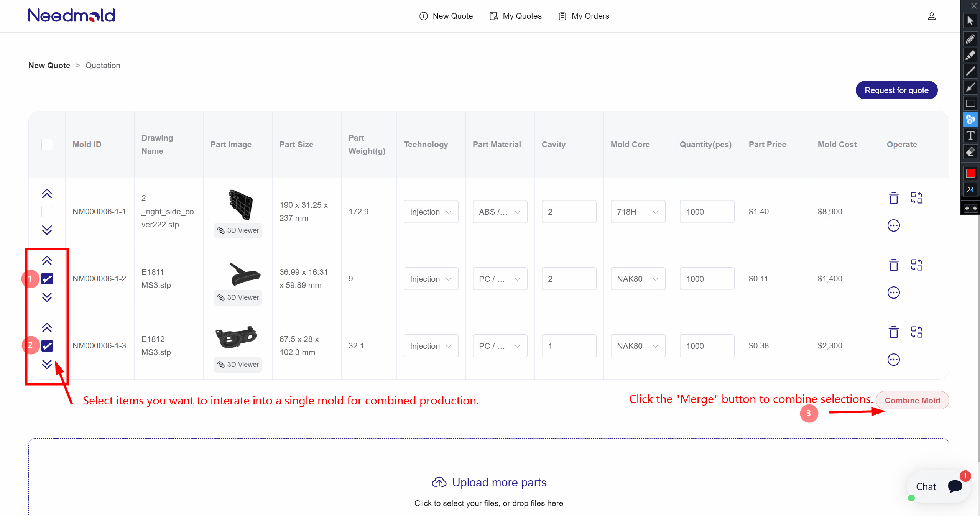Click the Combine Mold button
980x516 pixels.
913,401
